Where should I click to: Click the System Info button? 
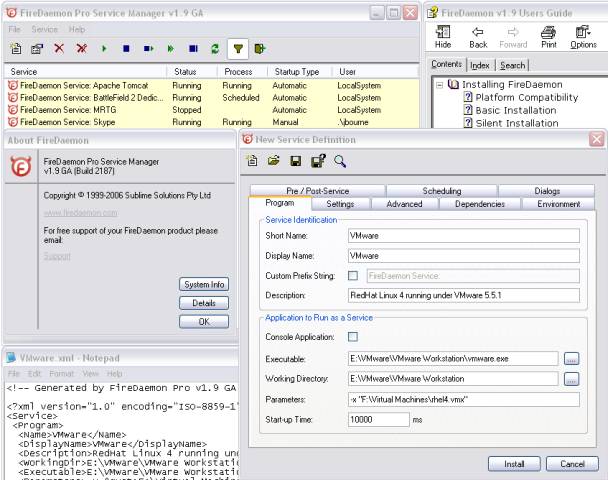(204, 284)
